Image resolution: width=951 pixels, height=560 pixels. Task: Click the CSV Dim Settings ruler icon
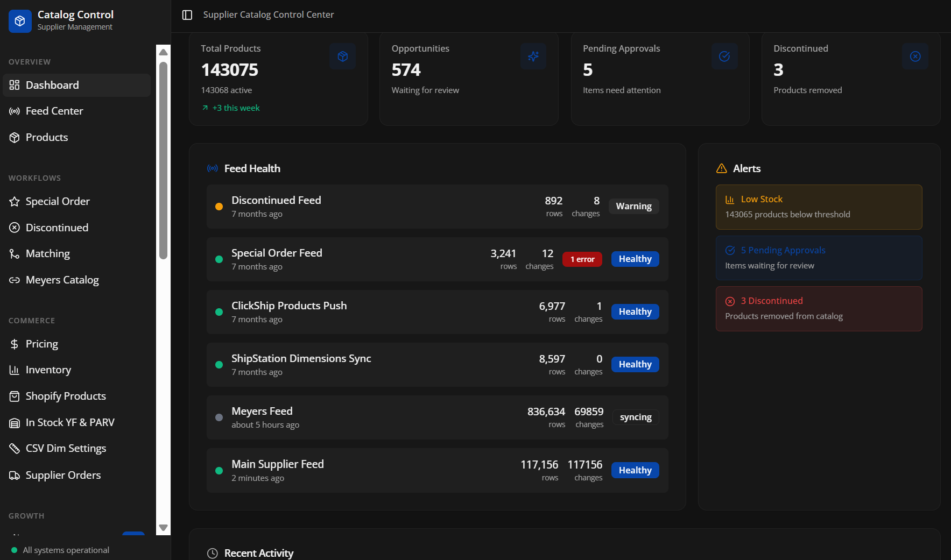coord(15,449)
